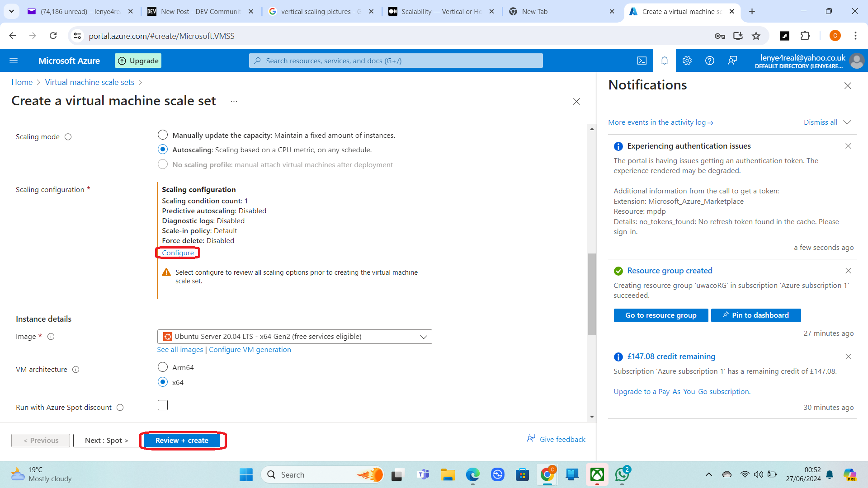This screenshot has height=488, width=868.
Task: Open the help question mark icon
Action: (x=709, y=61)
